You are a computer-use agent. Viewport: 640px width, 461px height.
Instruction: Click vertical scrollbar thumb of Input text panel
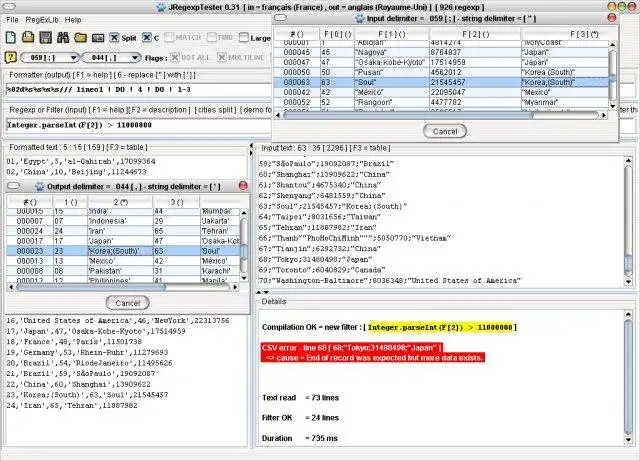coord(628,265)
